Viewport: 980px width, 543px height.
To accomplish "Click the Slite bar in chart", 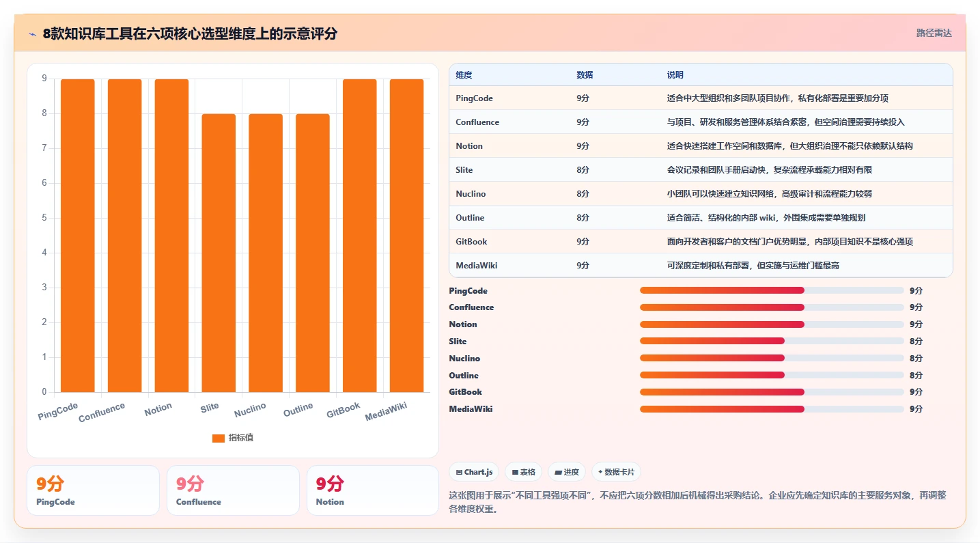I will pos(219,253).
